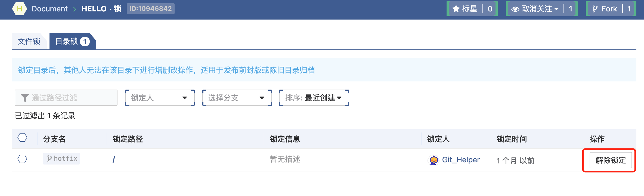This screenshot has width=644, height=196.
Task: Click the Document breadcrumb link
Action: click(x=49, y=9)
